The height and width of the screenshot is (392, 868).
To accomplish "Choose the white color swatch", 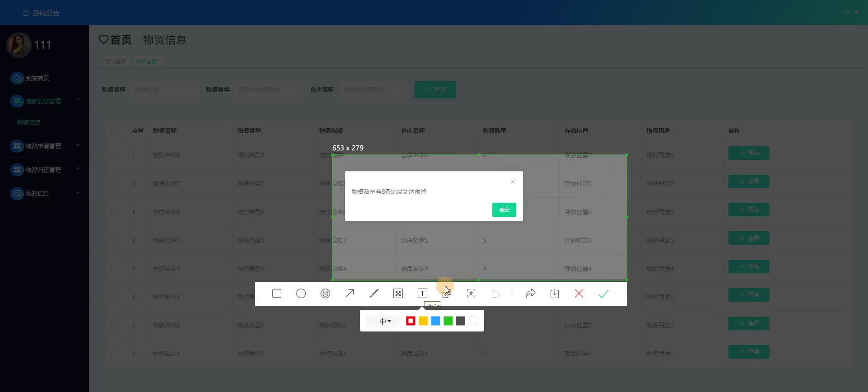I will pyautogui.click(x=473, y=321).
